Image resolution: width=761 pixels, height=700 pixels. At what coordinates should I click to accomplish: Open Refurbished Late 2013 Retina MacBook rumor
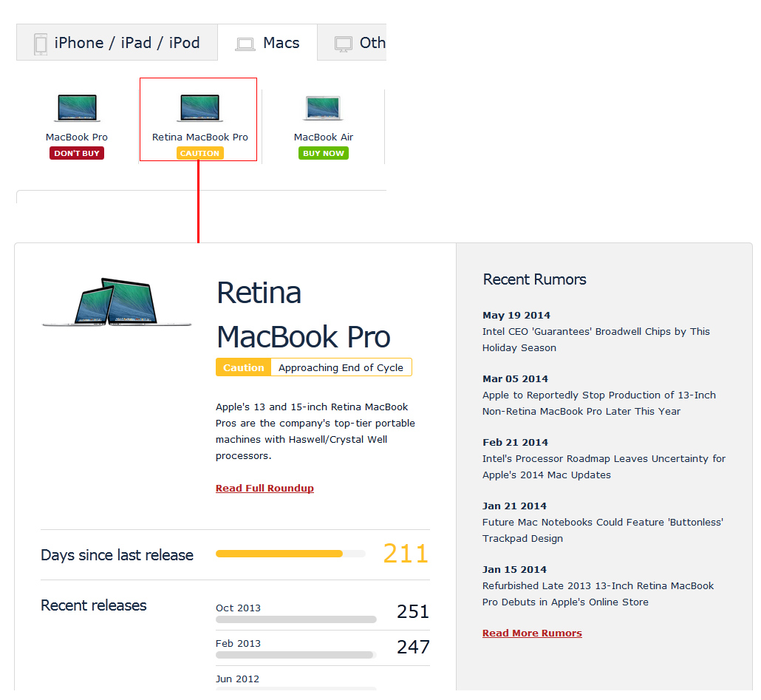click(x=598, y=594)
